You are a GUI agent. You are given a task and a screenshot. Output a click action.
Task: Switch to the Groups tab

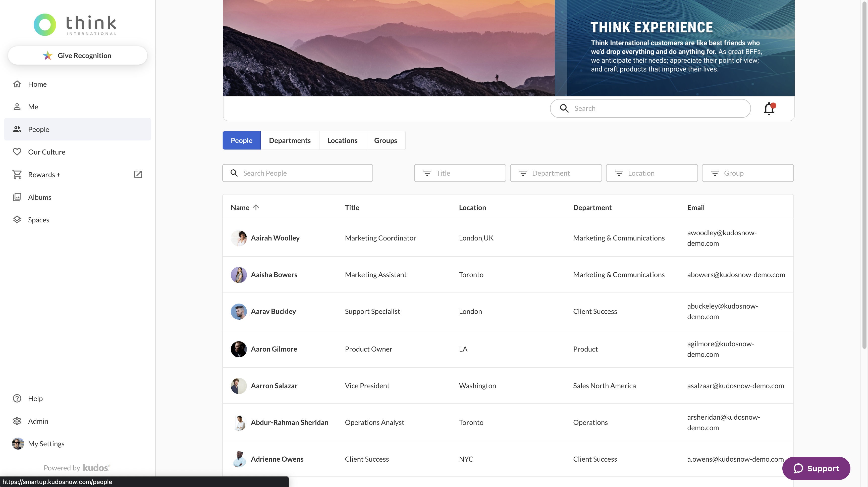[385, 140]
